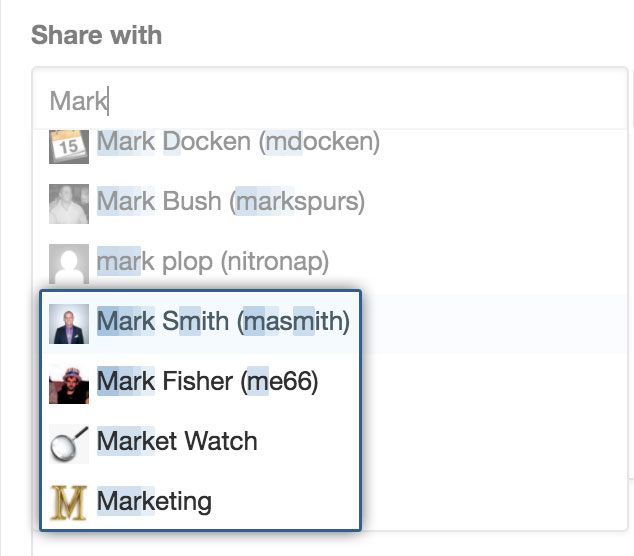Image resolution: width=634 pixels, height=556 pixels.
Task: Select Mark Fisher (me66) suggestion
Action: pyautogui.click(x=200, y=383)
